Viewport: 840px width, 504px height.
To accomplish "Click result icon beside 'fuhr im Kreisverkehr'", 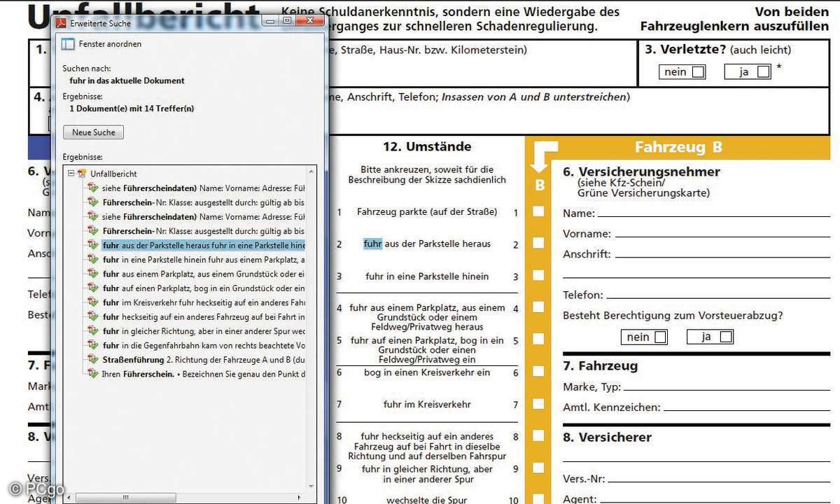I will [93, 302].
